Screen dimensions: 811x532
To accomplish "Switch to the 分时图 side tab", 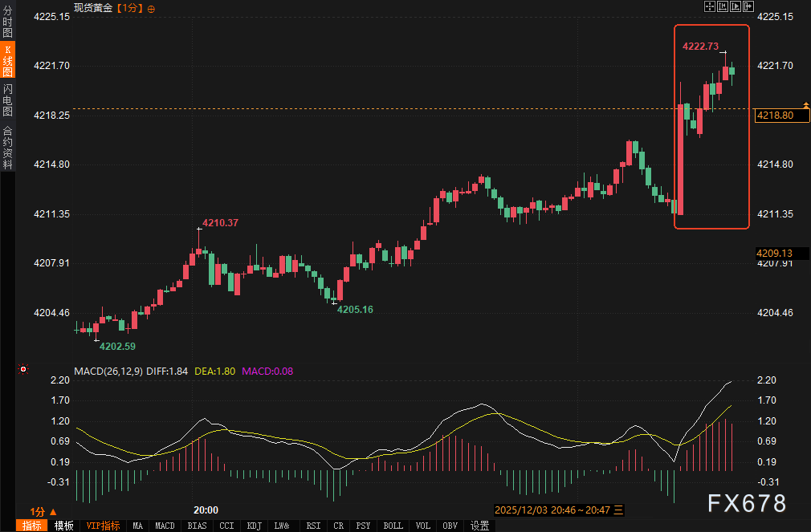I will [7, 23].
